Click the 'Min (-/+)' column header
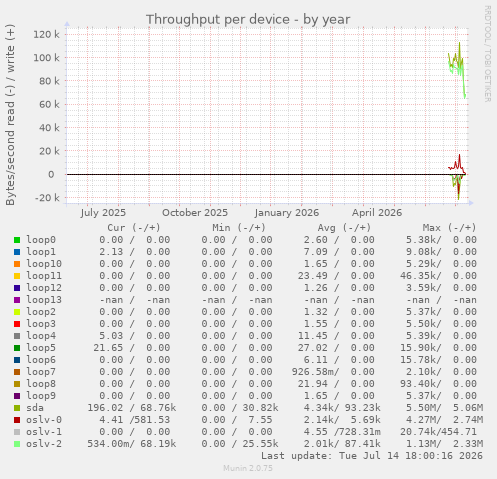 [x=239, y=228]
